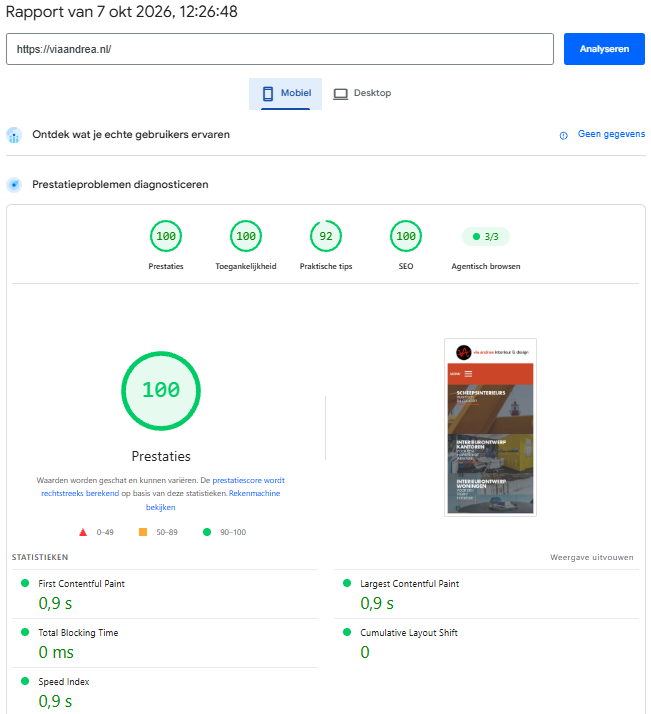Screen dimensions: 651x714
Task: Click the red triangle 0–49 legend icon
Action: point(83,532)
